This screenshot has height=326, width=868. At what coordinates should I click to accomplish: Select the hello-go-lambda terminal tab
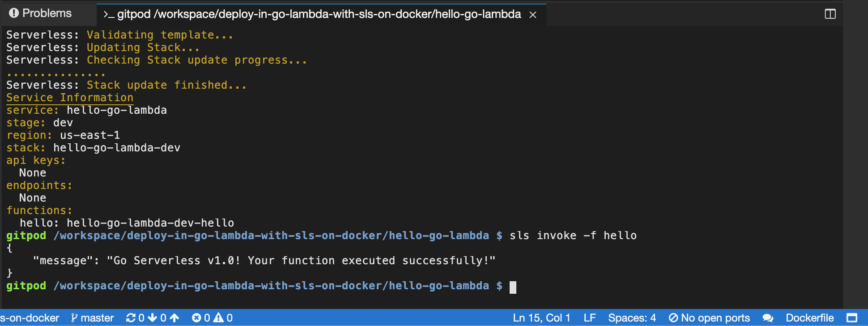pyautogui.click(x=313, y=14)
